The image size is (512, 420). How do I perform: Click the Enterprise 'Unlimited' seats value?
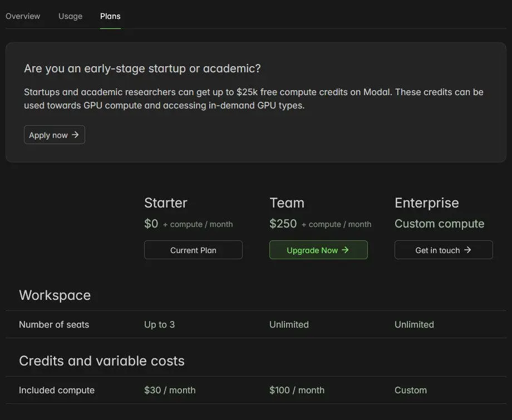coord(415,325)
